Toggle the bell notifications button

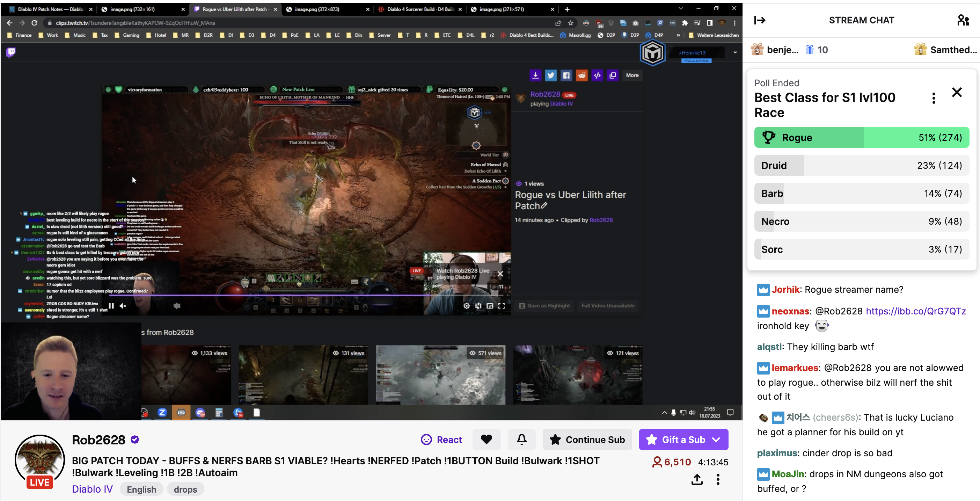[x=521, y=439]
